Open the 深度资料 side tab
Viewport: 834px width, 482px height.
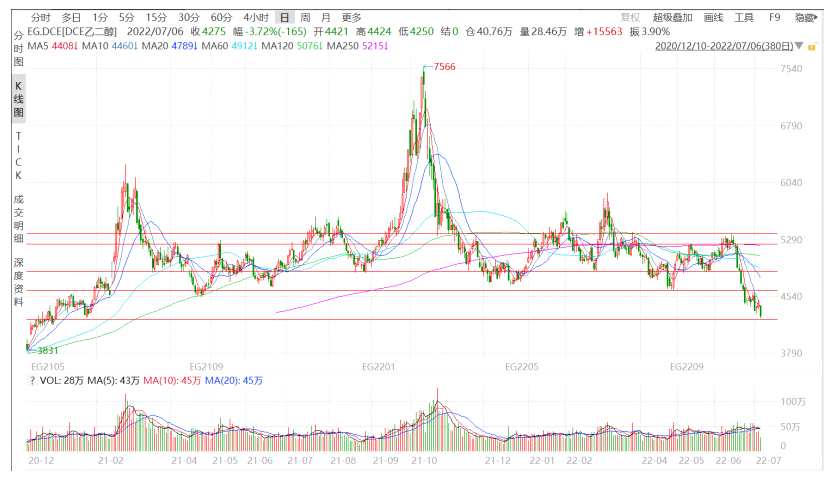click(x=18, y=282)
